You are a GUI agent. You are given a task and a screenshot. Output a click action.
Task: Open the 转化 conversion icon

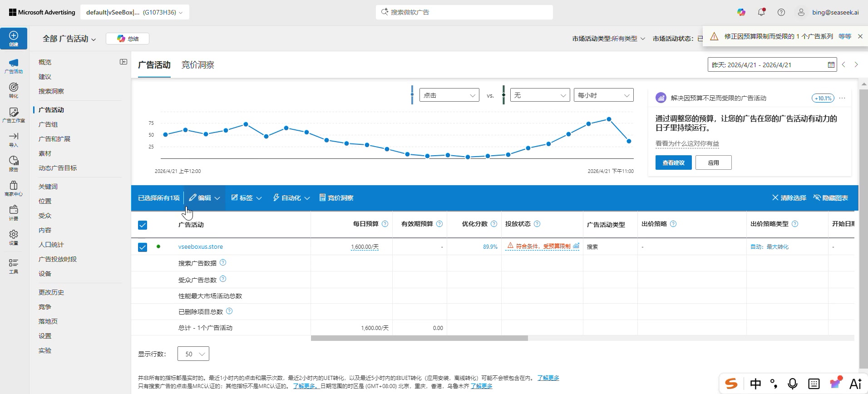coord(14,87)
